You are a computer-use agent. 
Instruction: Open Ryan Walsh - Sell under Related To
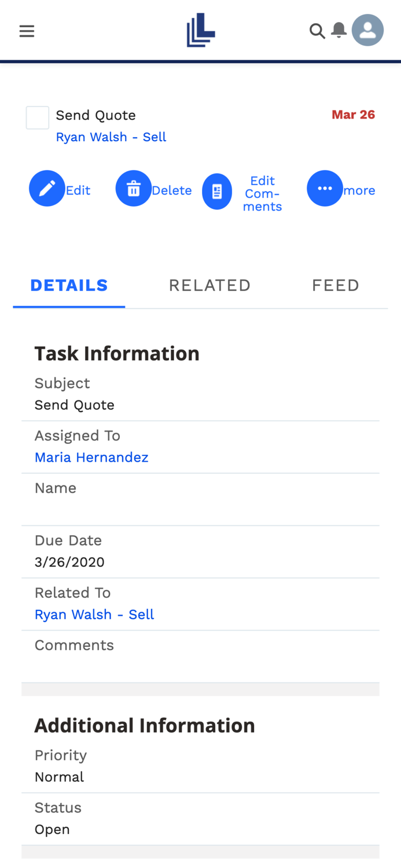tap(94, 615)
